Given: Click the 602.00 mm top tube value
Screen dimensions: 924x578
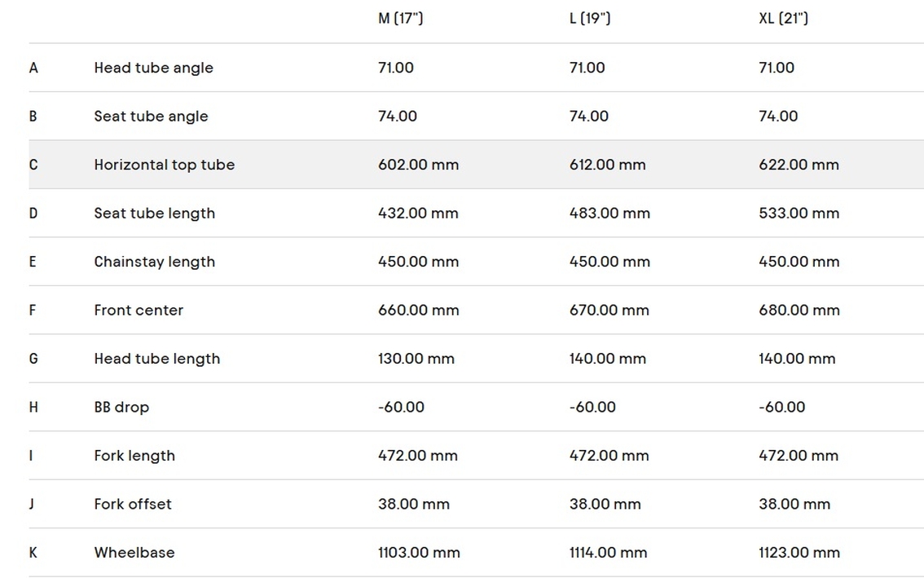Looking at the screenshot, I should point(418,165).
